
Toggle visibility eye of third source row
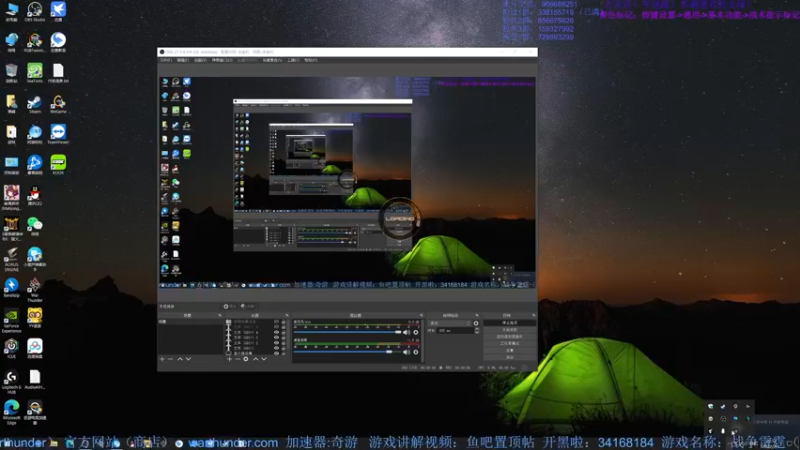tap(276, 332)
